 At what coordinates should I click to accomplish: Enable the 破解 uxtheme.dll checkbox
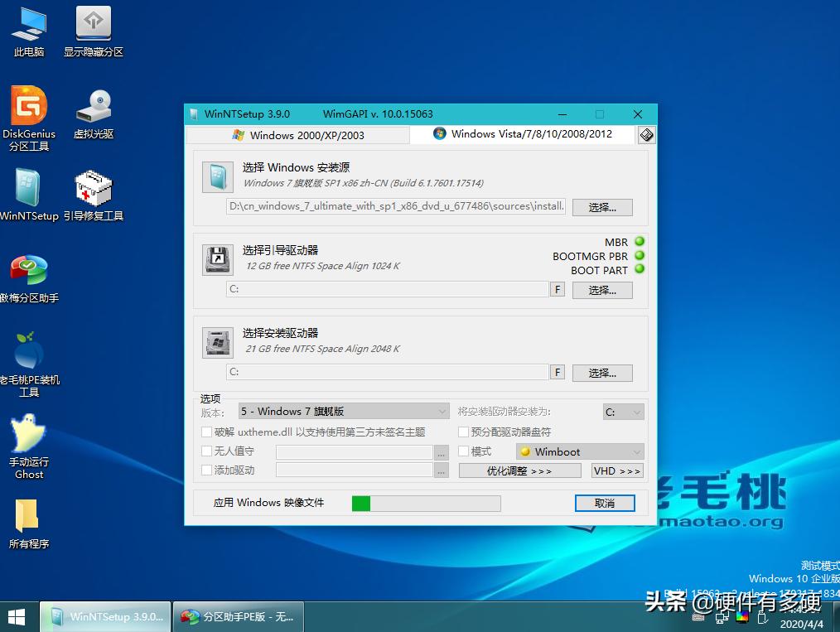[x=207, y=432]
